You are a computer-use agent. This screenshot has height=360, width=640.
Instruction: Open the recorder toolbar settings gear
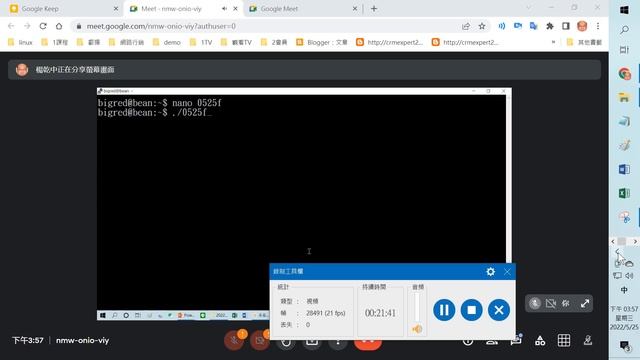pos(491,271)
